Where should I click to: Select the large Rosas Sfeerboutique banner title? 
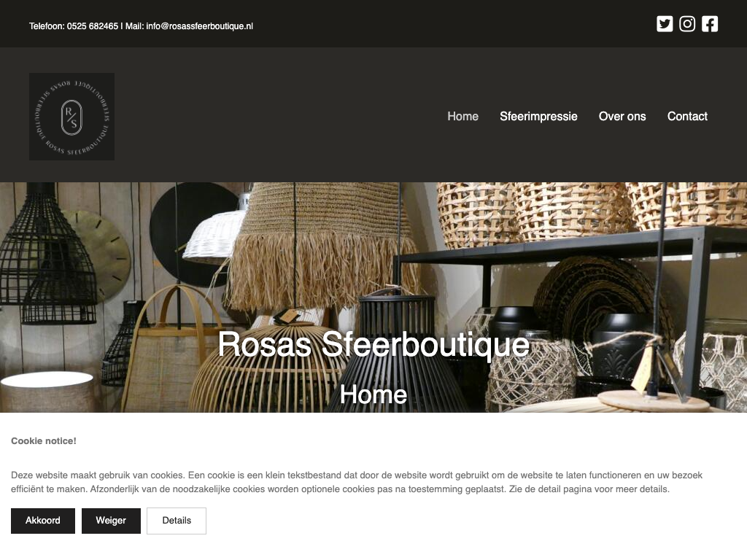pos(373,344)
